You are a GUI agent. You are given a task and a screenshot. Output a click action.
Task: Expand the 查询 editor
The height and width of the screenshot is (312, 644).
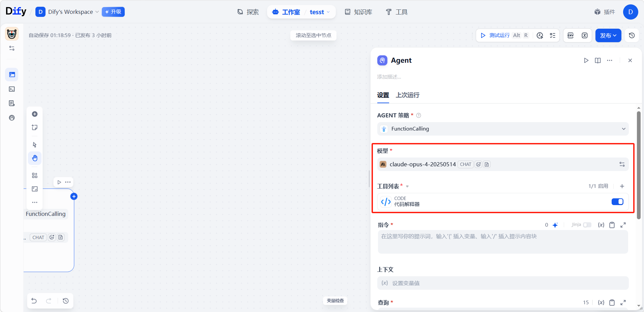623,303
